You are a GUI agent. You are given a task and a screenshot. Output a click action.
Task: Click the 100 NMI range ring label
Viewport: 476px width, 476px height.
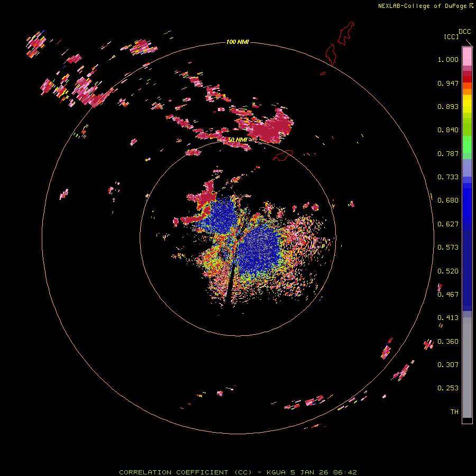pos(237,42)
